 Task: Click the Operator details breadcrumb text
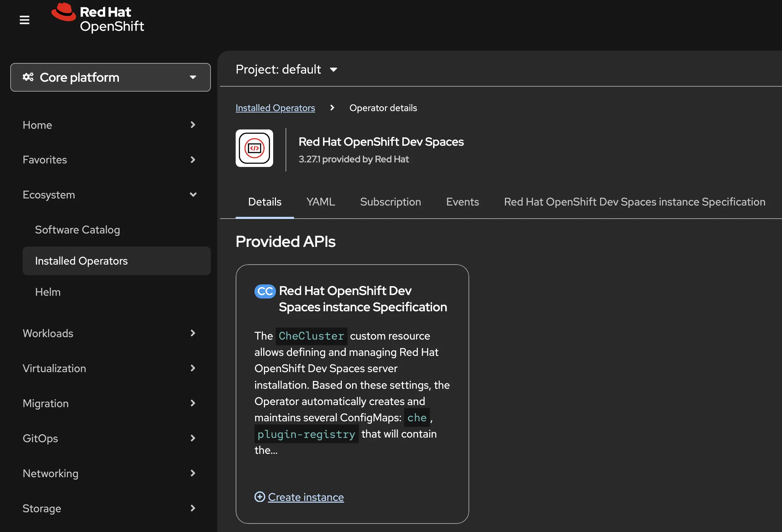[383, 108]
